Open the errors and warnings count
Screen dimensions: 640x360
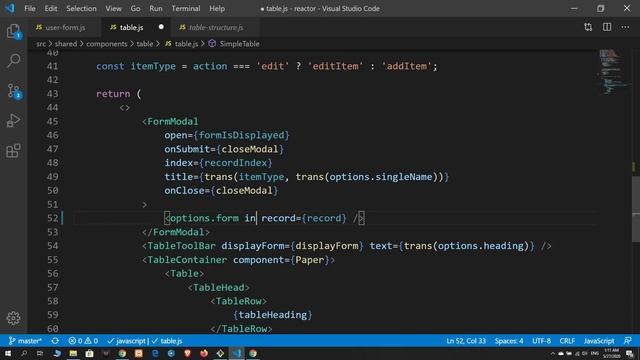(83, 341)
